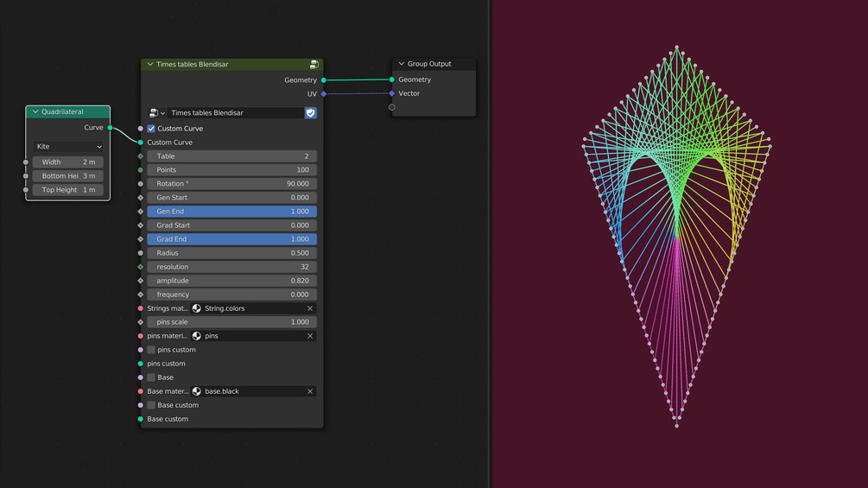This screenshot has height=488, width=868.
Task: Click the Top Height input socket
Action: 25,190
